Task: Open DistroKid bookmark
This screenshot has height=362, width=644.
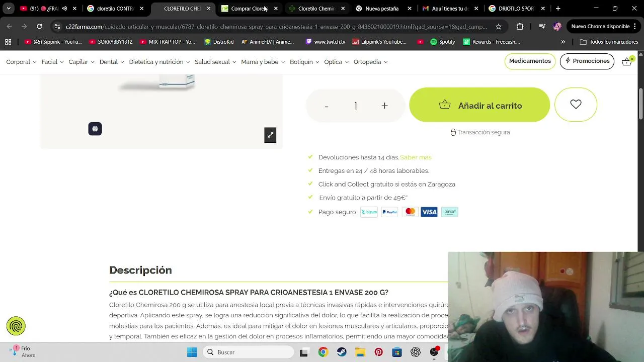Action: (x=219, y=42)
